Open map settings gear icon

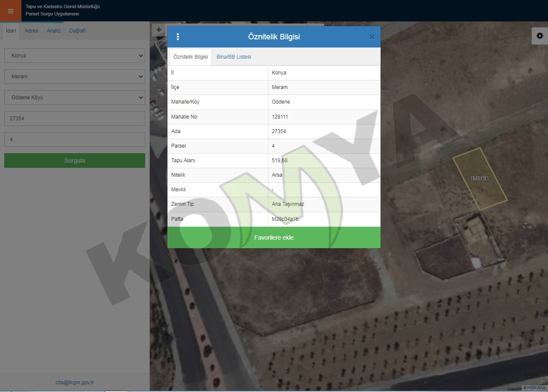[539, 36]
